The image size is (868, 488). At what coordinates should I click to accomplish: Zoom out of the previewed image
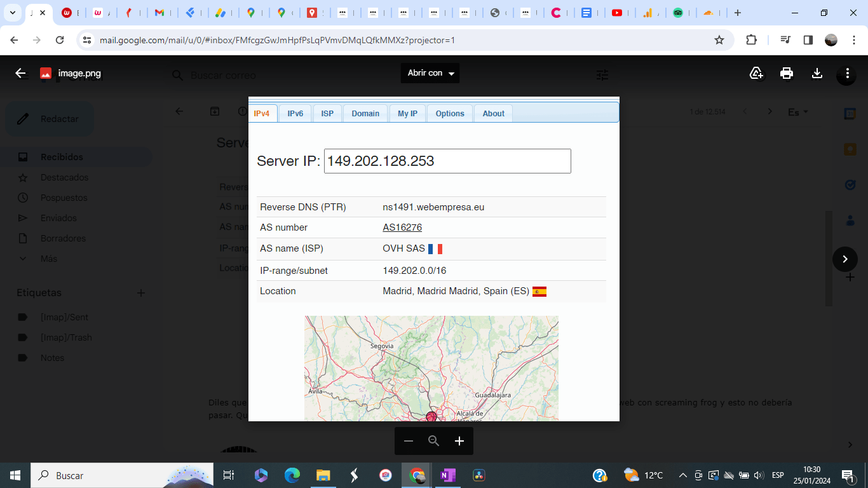click(x=409, y=441)
